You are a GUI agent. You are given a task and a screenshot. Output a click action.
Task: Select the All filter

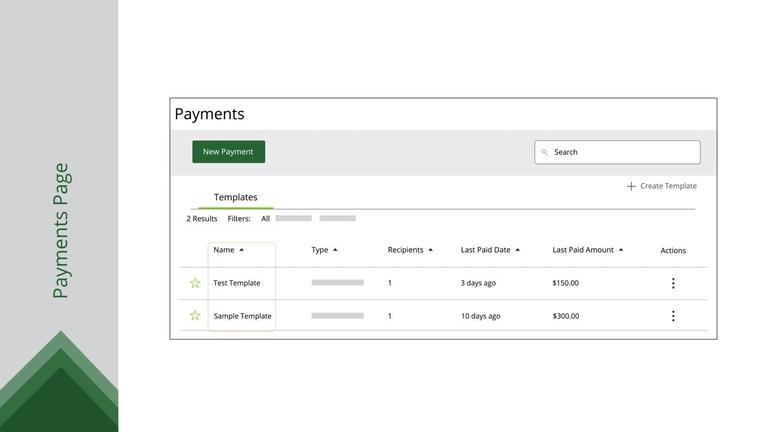click(265, 218)
